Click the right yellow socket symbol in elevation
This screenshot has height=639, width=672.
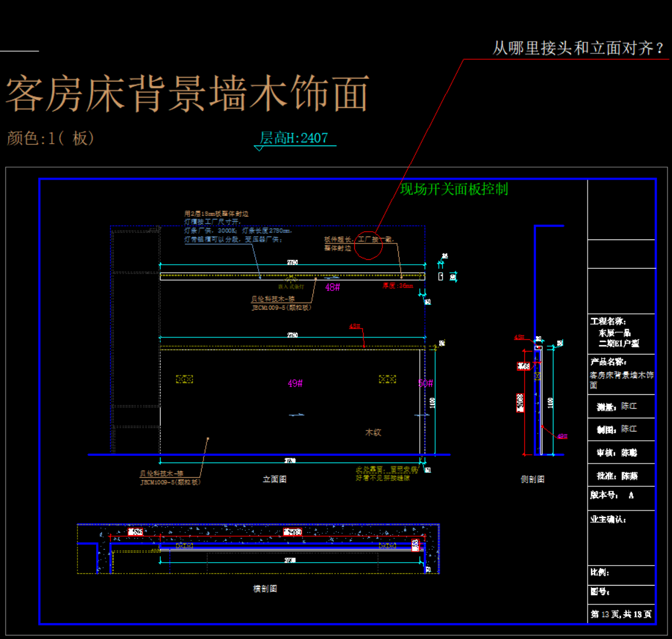click(x=387, y=380)
